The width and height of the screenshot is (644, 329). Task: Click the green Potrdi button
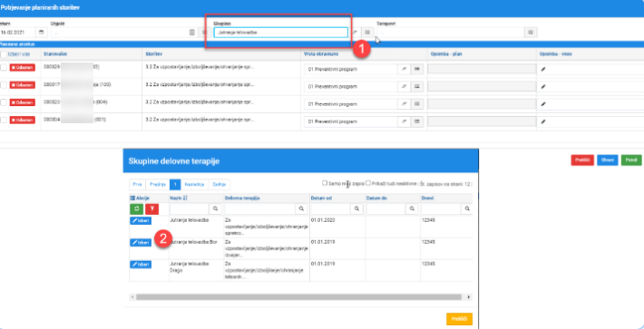pyautogui.click(x=631, y=160)
